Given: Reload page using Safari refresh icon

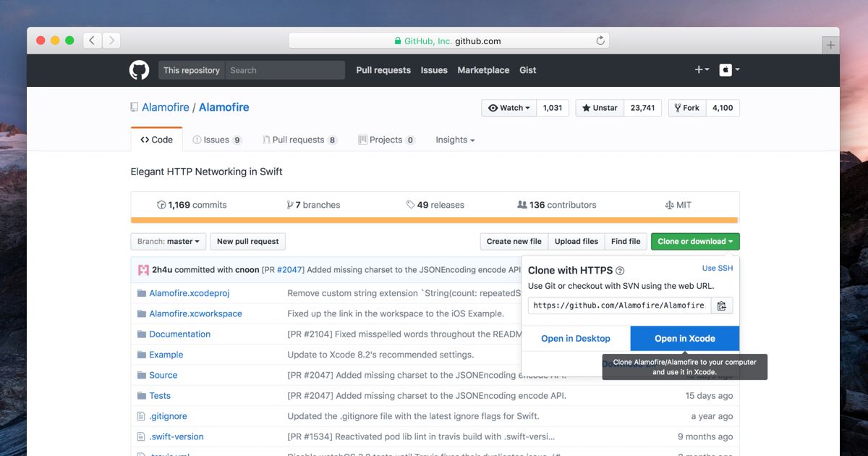Looking at the screenshot, I should pos(600,41).
